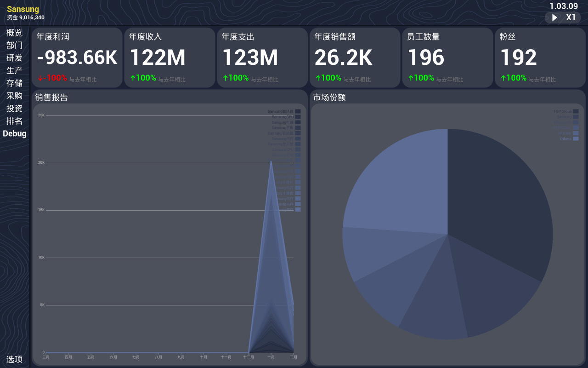The image size is (588, 368).
Task: Click the employee count 196
Action: pos(426,57)
